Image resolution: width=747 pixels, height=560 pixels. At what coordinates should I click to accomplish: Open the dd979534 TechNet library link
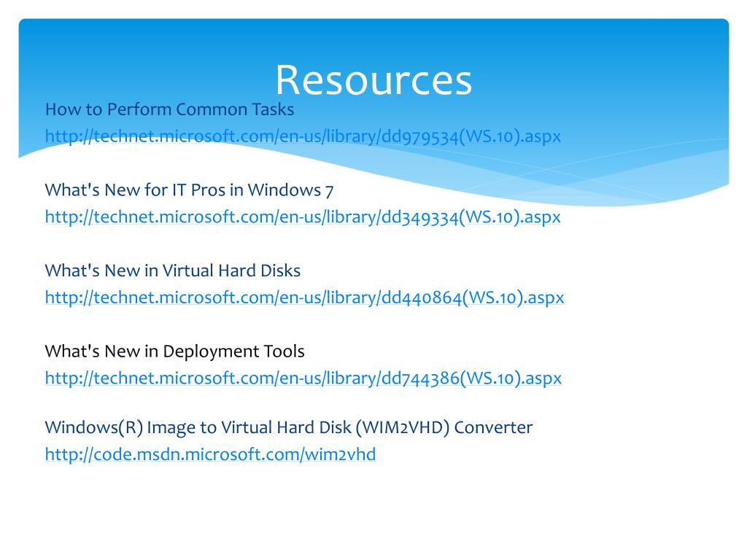point(303,136)
